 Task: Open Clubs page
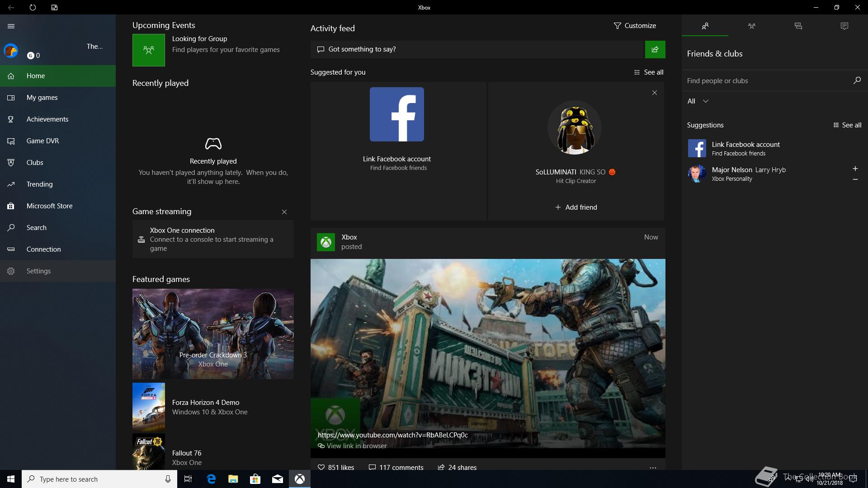[x=58, y=163]
